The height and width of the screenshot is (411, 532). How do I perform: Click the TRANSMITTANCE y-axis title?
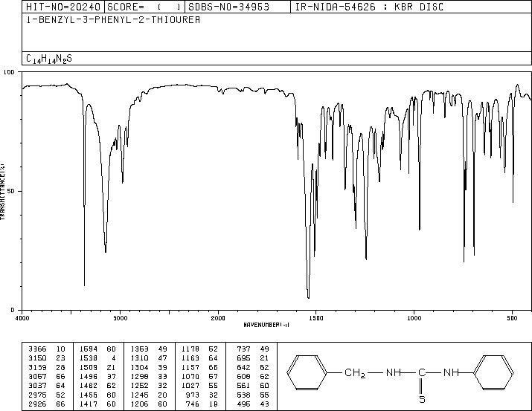(3, 192)
